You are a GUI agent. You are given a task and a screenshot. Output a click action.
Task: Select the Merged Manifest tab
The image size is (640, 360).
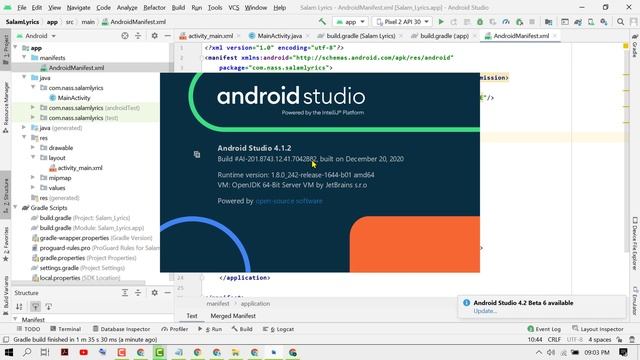coord(233,316)
